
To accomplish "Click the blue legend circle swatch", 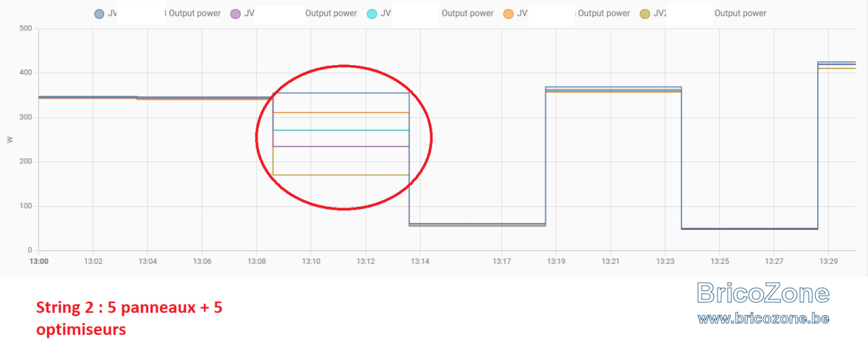I will (x=99, y=14).
